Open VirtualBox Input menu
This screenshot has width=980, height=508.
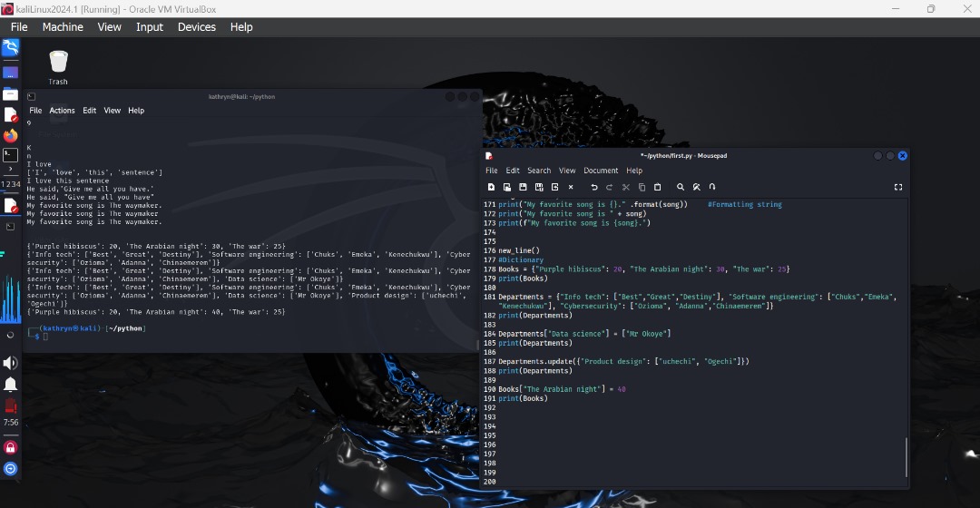150,27
